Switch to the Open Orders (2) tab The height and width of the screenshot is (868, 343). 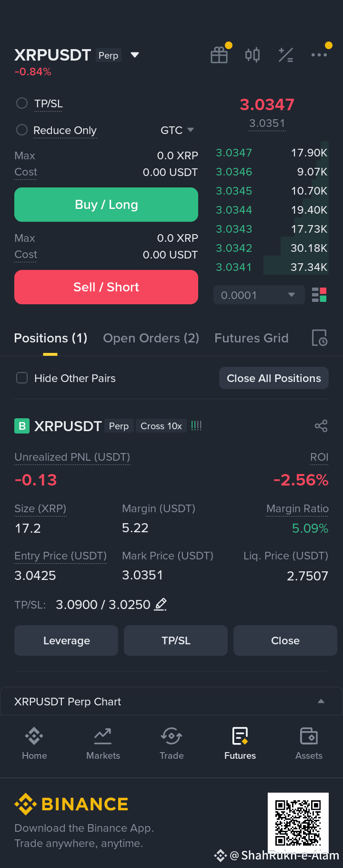[151, 338]
